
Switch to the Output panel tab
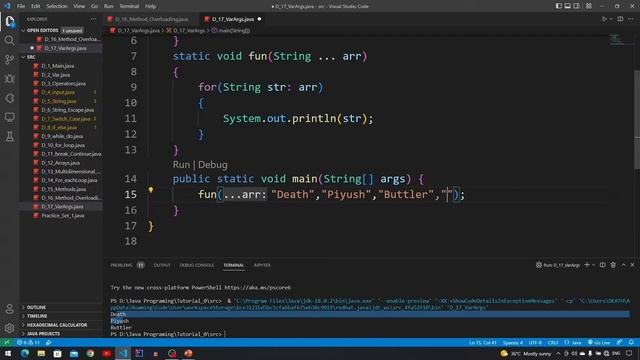point(162,265)
